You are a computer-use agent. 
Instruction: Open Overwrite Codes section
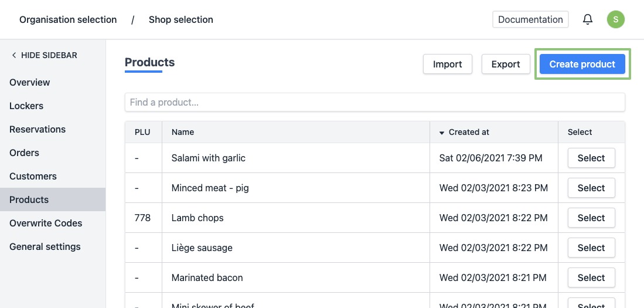[x=46, y=223]
